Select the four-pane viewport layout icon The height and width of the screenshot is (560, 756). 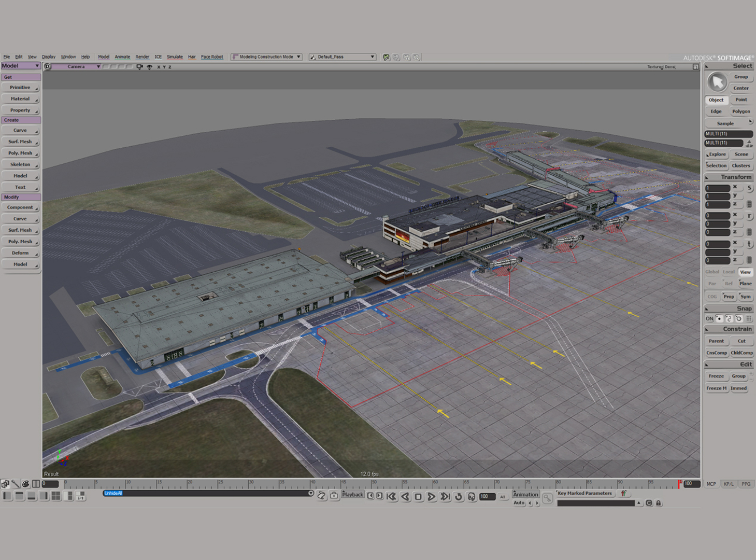click(x=56, y=496)
